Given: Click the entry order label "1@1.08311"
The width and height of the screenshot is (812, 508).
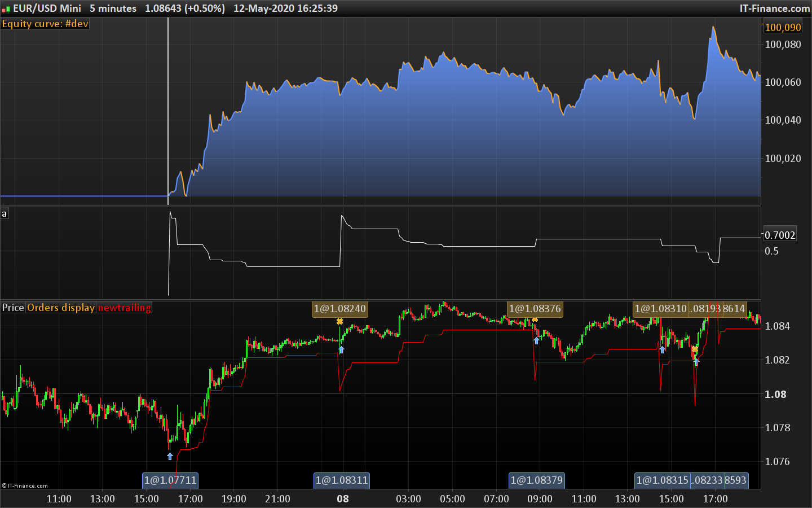Looking at the screenshot, I should tap(342, 480).
